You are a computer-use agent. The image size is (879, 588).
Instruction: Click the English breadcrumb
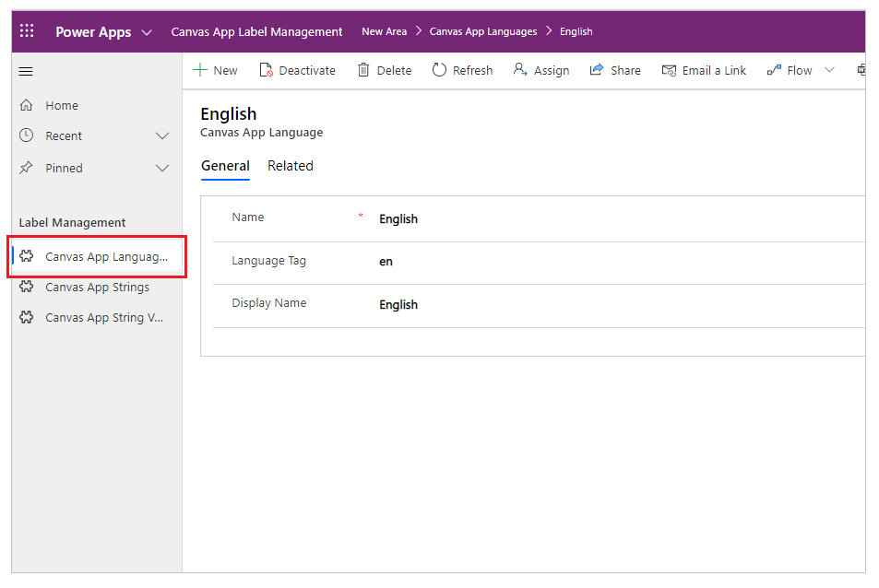coord(576,32)
